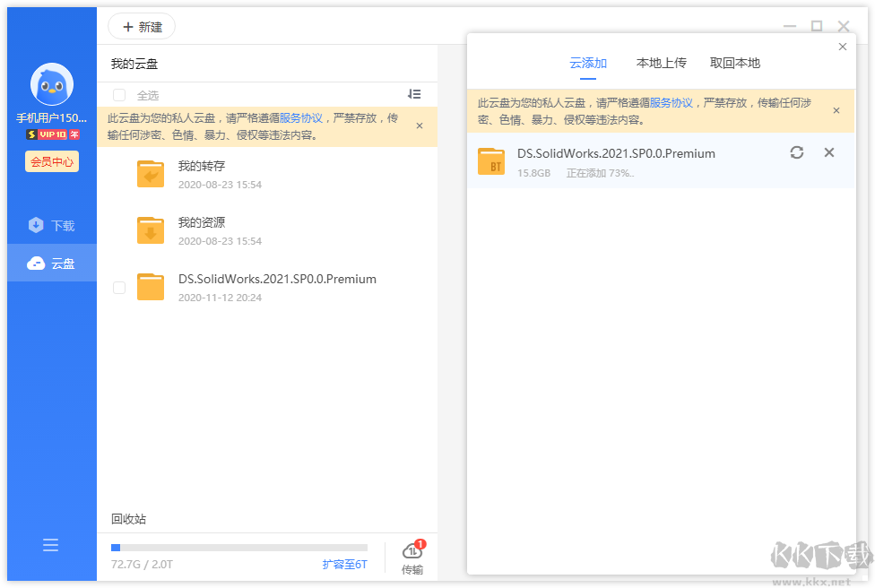Refresh the DS.SolidWorks cloud add task
Image resolution: width=875 pixels, height=588 pixels.
797,152
